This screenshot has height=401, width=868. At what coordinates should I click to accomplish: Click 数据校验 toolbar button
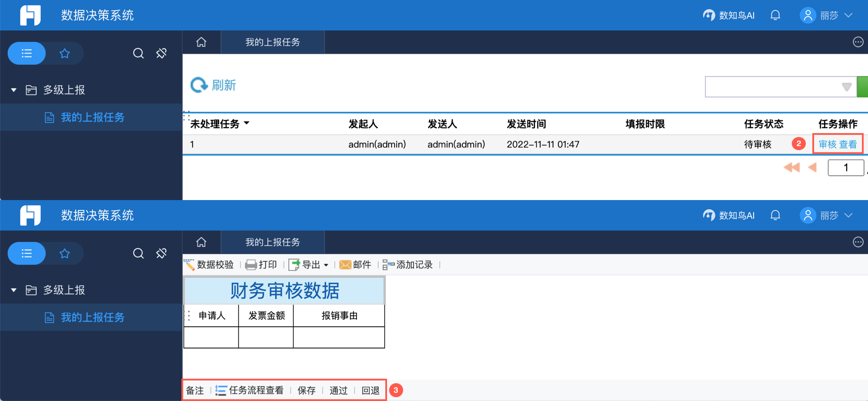point(209,264)
